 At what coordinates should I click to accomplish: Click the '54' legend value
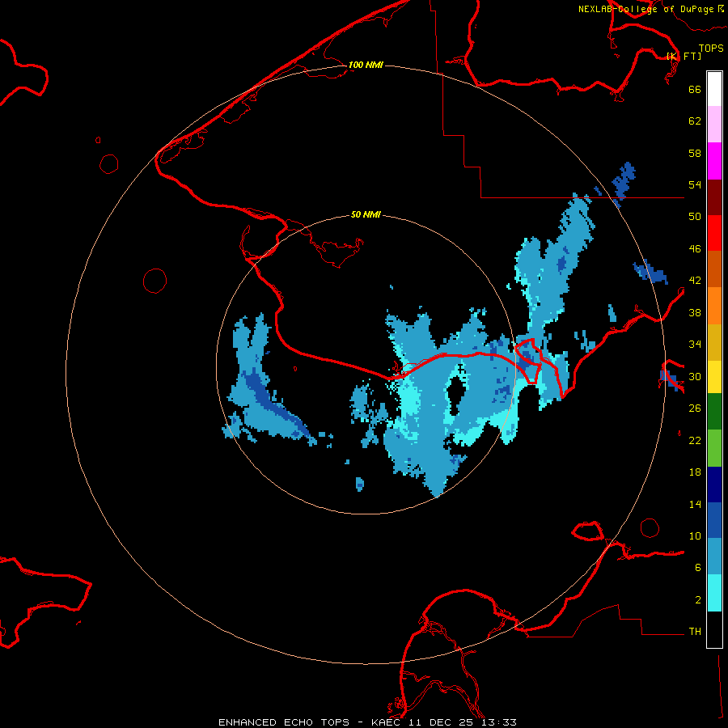tap(695, 184)
